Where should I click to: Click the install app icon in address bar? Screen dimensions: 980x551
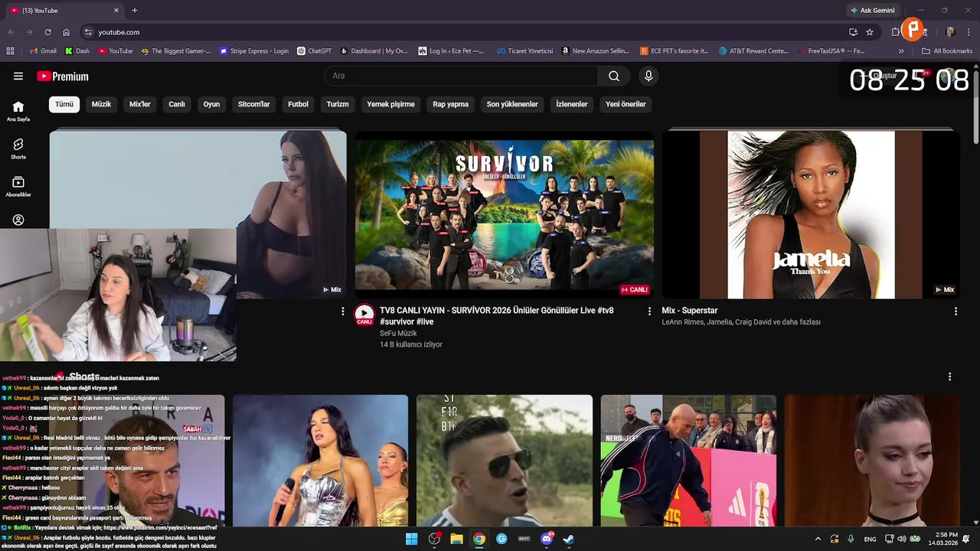853,32
